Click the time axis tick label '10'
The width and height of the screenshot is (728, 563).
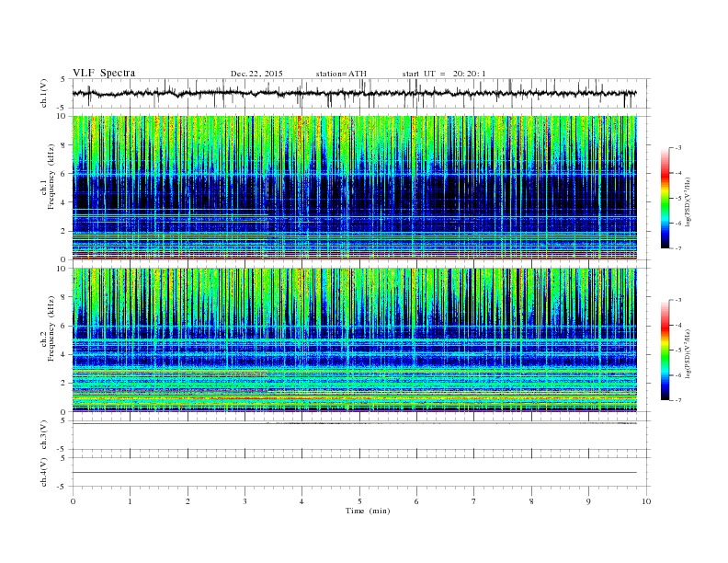tap(646, 501)
